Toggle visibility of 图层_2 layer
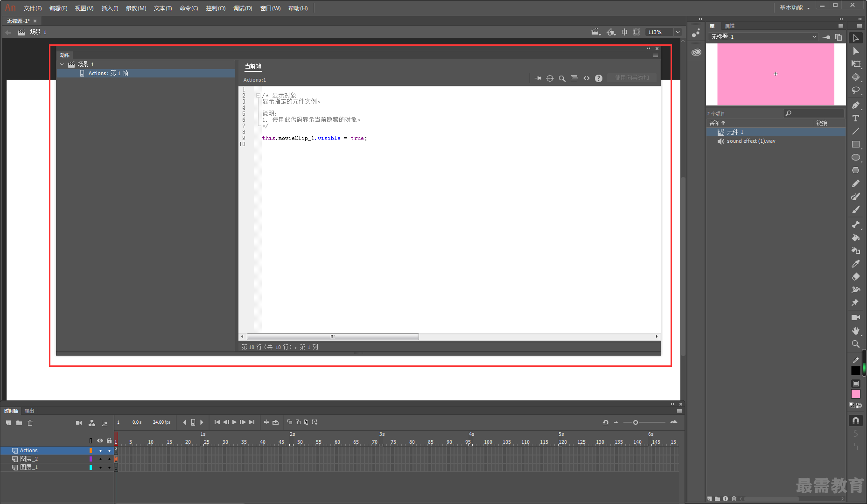The image size is (867, 504). (100, 459)
